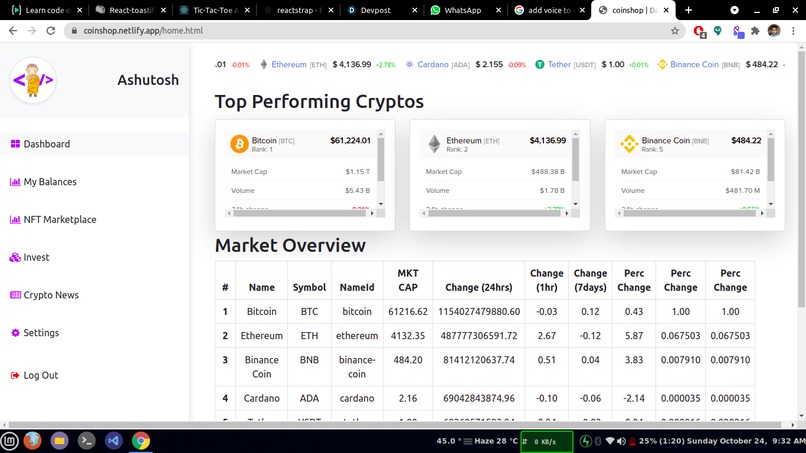
Task: Bookmark this page with the star
Action: click(675, 31)
